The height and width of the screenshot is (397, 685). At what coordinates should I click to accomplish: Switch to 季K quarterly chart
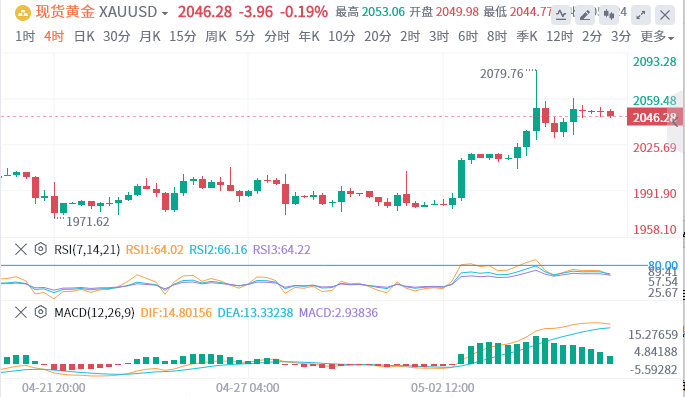click(527, 37)
